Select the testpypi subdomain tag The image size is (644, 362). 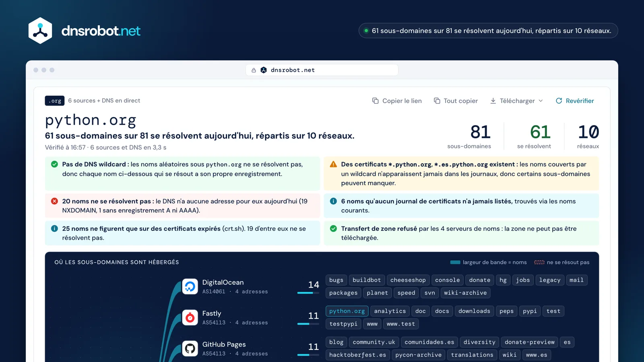point(343,324)
